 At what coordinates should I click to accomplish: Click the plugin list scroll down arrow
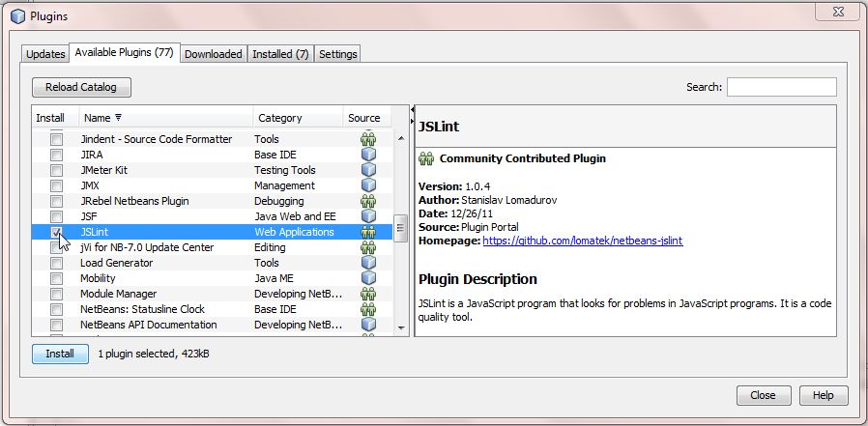coord(401,328)
